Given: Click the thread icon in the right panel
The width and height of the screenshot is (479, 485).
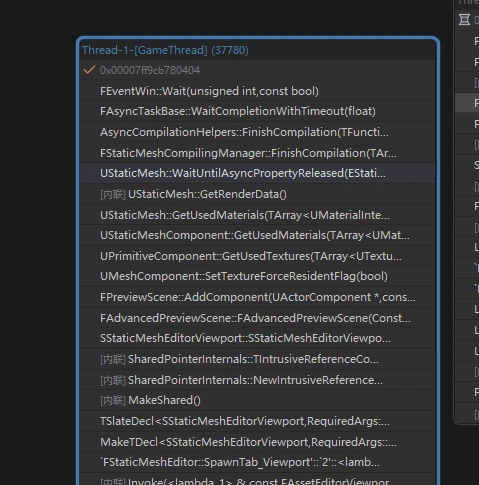Looking at the screenshot, I should tap(464, 20).
